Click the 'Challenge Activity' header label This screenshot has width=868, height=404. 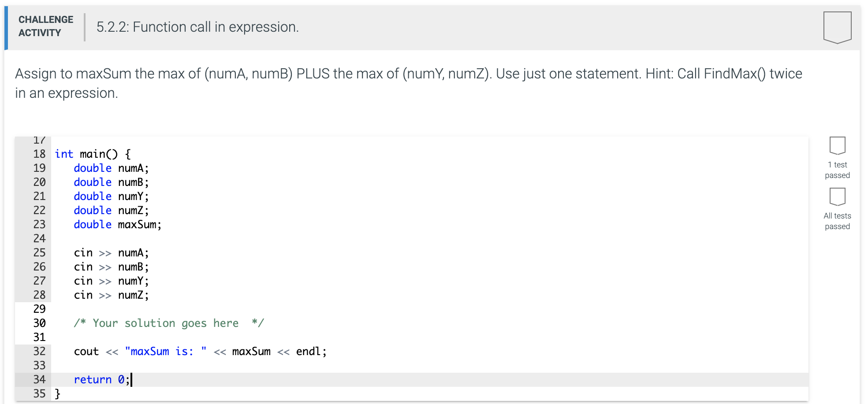pos(45,26)
